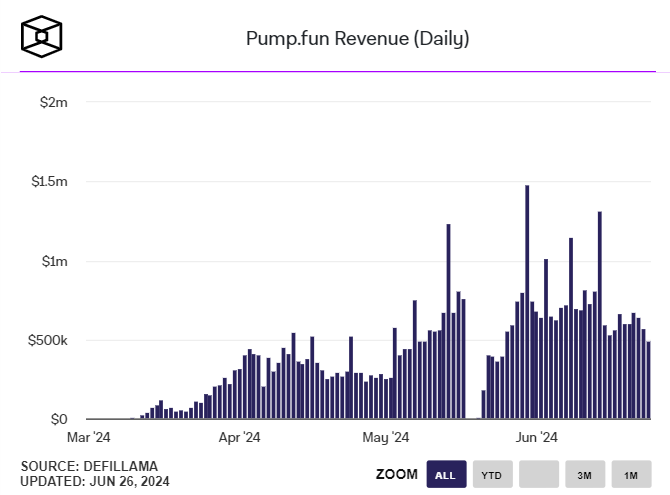Click the Jun '24 axis label
The width and height of the screenshot is (670, 495).
(536, 437)
